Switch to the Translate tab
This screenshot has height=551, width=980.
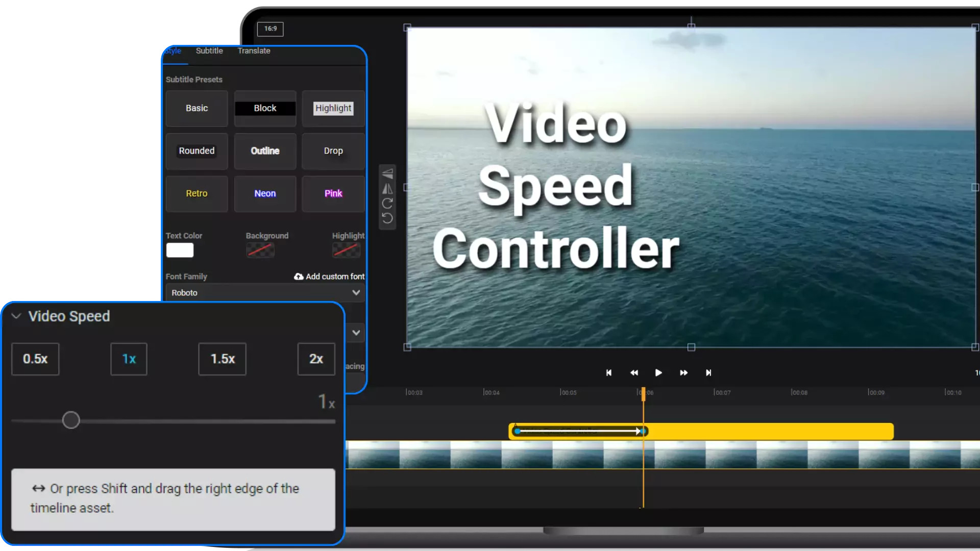[x=254, y=51]
